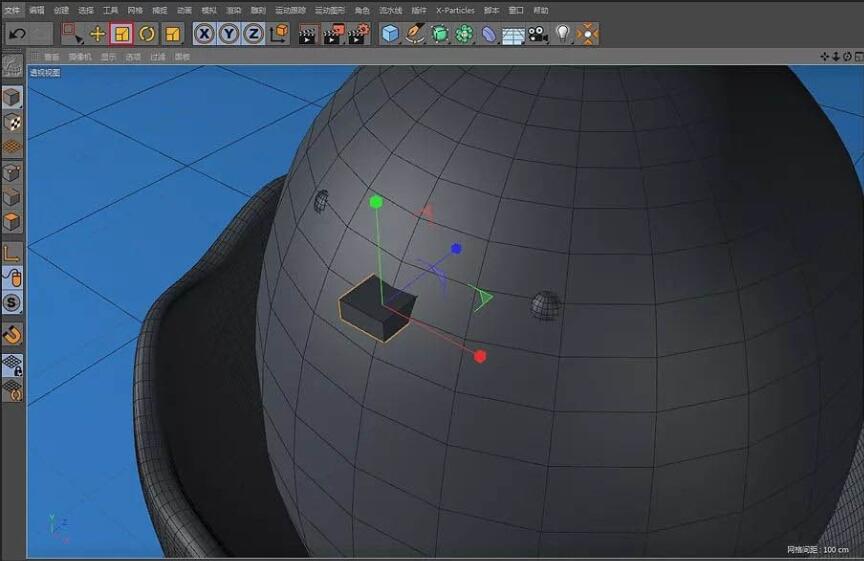
Task: Open the 选择 menu
Action: pyautogui.click(x=85, y=10)
